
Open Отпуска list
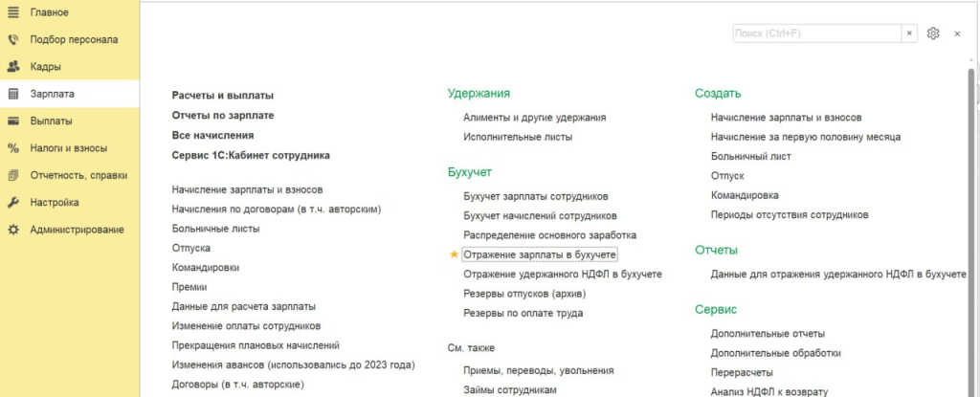(x=190, y=248)
